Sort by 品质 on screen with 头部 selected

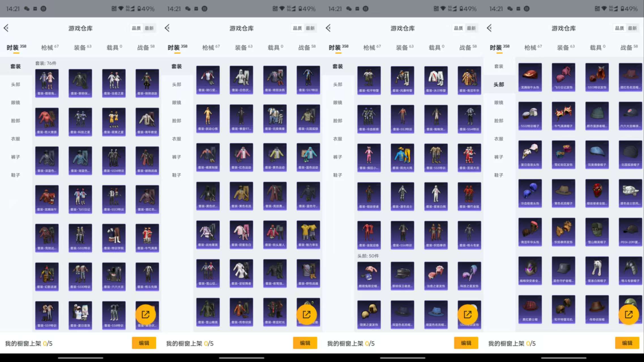619,28
